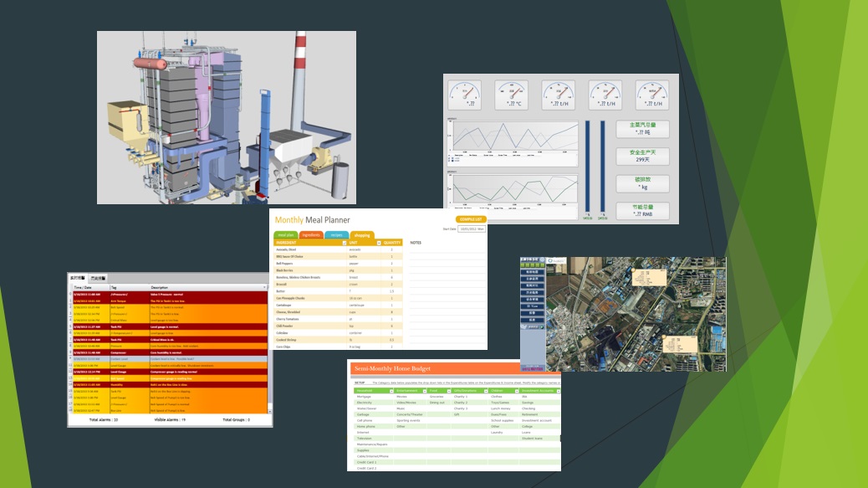Open the 'shopping' tab in Meal Planner
The image size is (868, 488).
tap(362, 236)
